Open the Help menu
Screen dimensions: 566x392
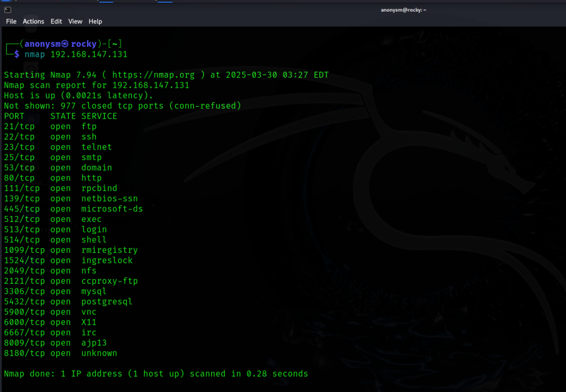95,22
